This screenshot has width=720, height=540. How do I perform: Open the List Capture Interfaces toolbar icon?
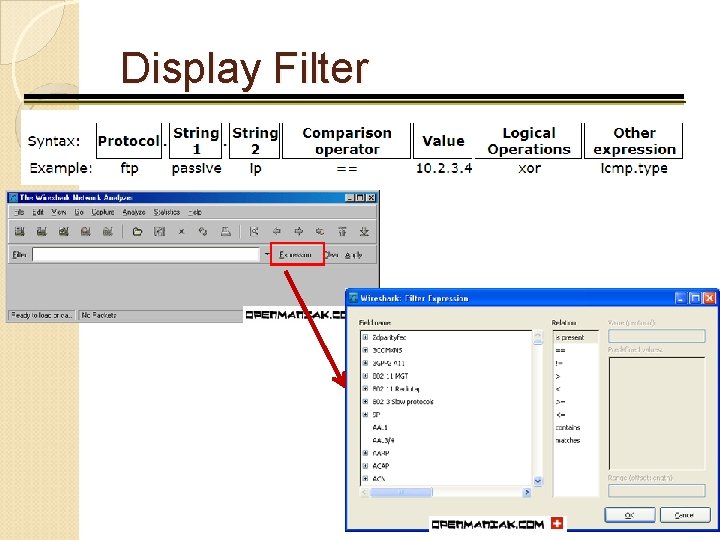[x=20, y=231]
